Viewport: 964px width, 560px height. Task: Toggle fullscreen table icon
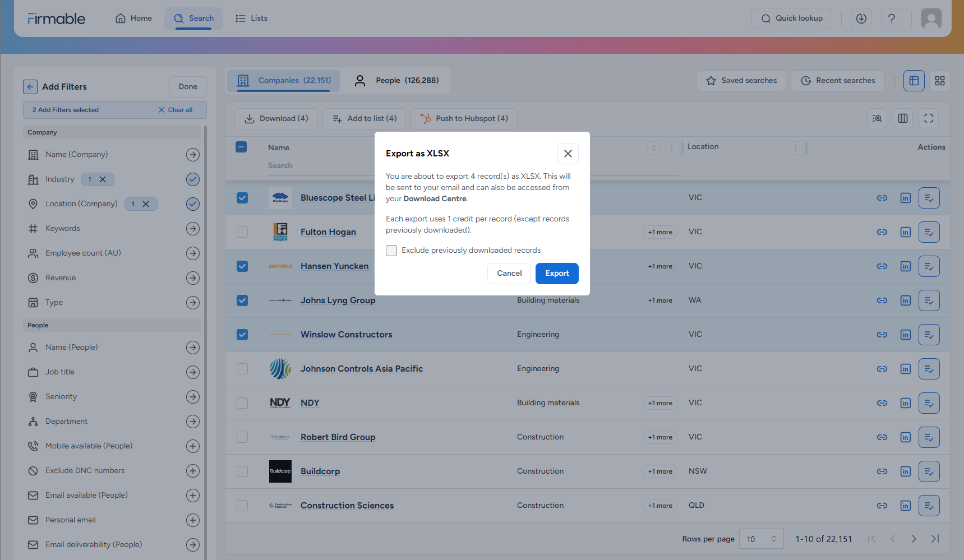(929, 118)
